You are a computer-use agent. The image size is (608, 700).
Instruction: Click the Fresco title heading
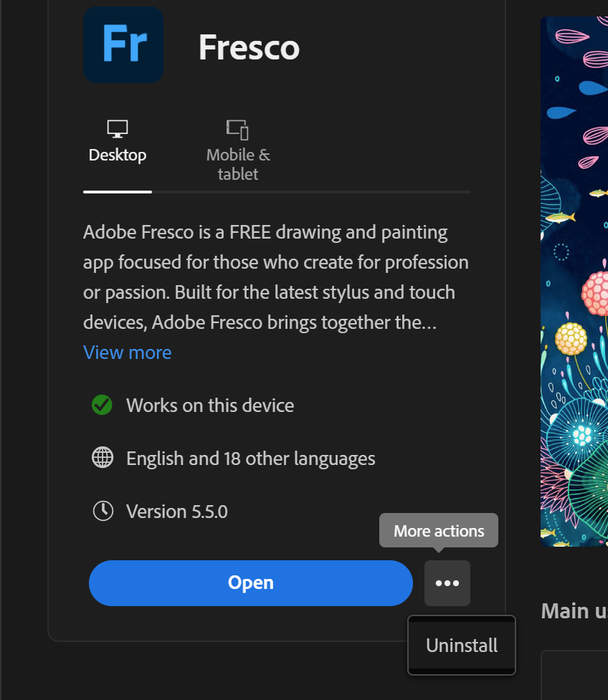click(249, 49)
